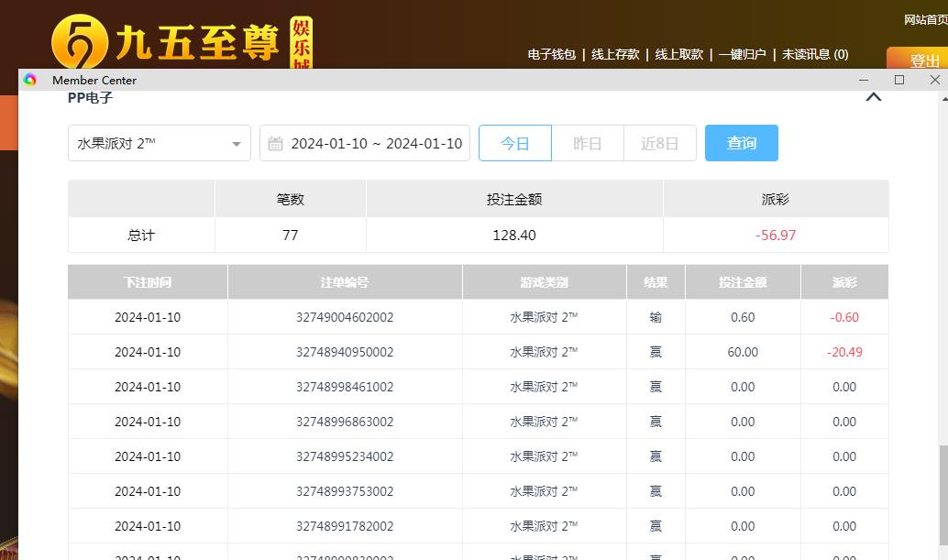Click the Member Center app icon

point(29,80)
